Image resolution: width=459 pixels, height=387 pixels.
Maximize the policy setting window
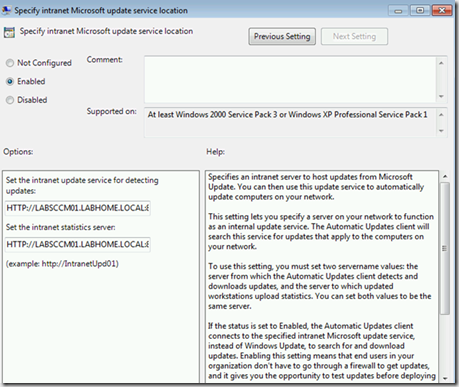(x=420, y=11)
